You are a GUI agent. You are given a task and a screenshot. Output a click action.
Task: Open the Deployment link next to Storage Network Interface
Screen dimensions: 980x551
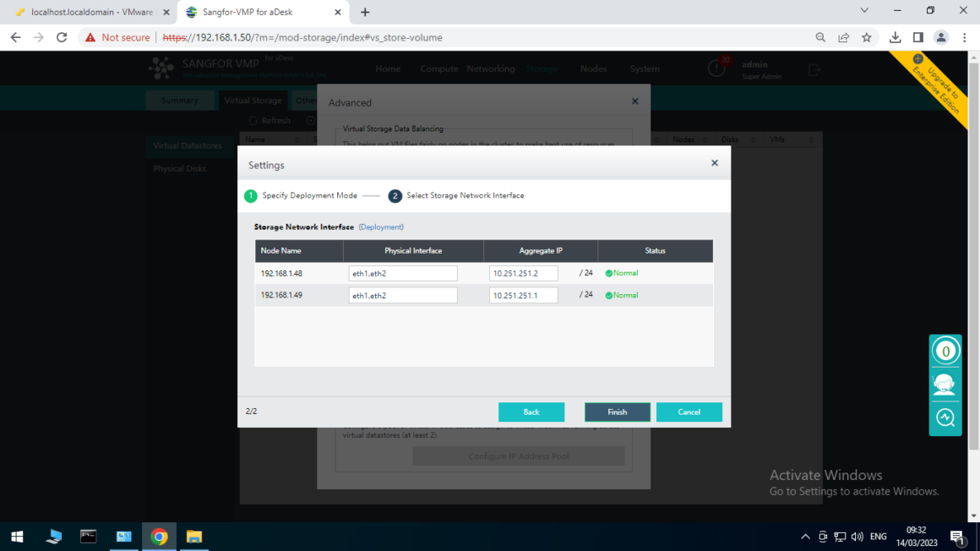click(381, 226)
